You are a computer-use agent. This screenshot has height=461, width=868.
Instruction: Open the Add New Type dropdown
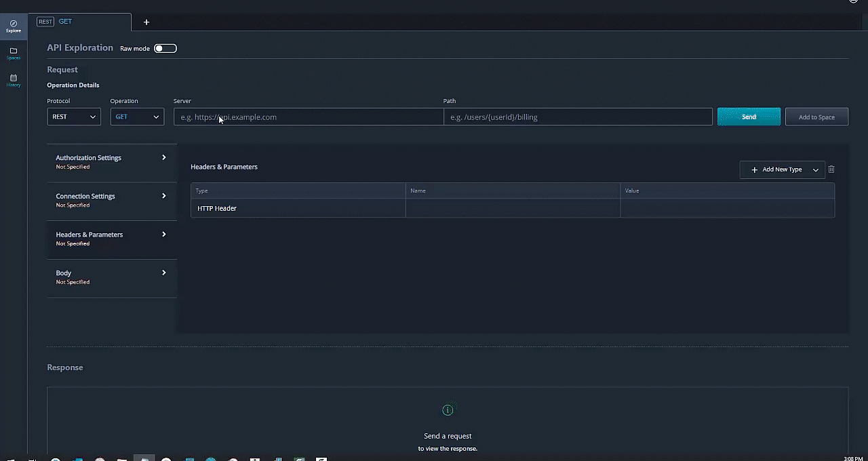point(783,169)
